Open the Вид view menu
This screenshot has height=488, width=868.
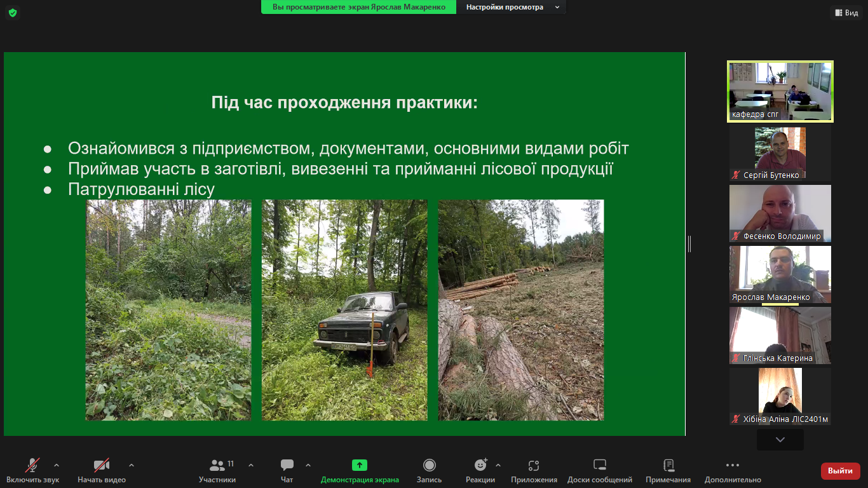[x=846, y=13]
